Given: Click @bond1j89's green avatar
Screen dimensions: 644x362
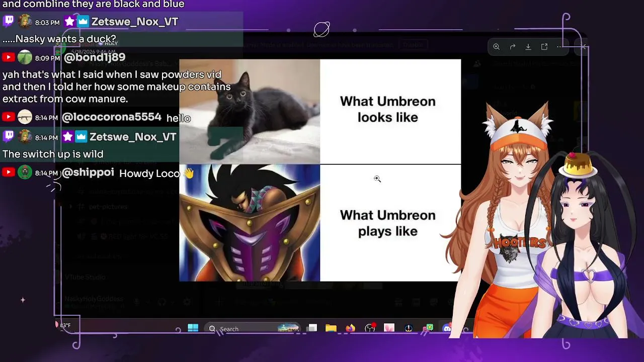Looking at the screenshot, I should (25, 57).
